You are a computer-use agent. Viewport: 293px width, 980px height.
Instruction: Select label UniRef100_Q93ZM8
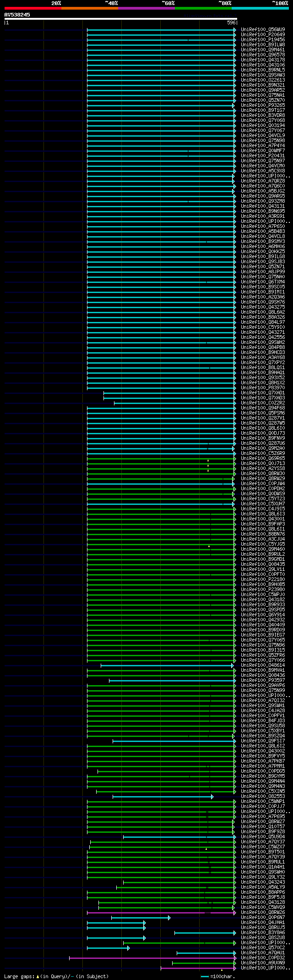[x=263, y=201]
